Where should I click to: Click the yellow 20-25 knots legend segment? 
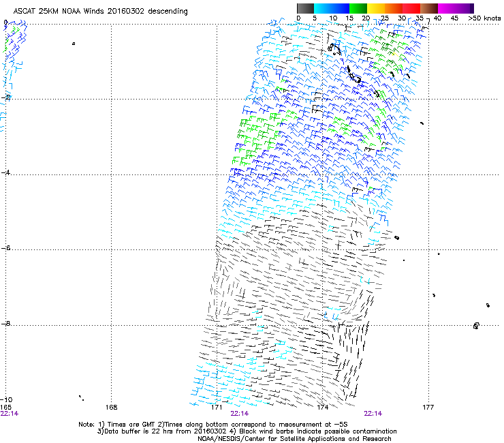[x=376, y=8]
